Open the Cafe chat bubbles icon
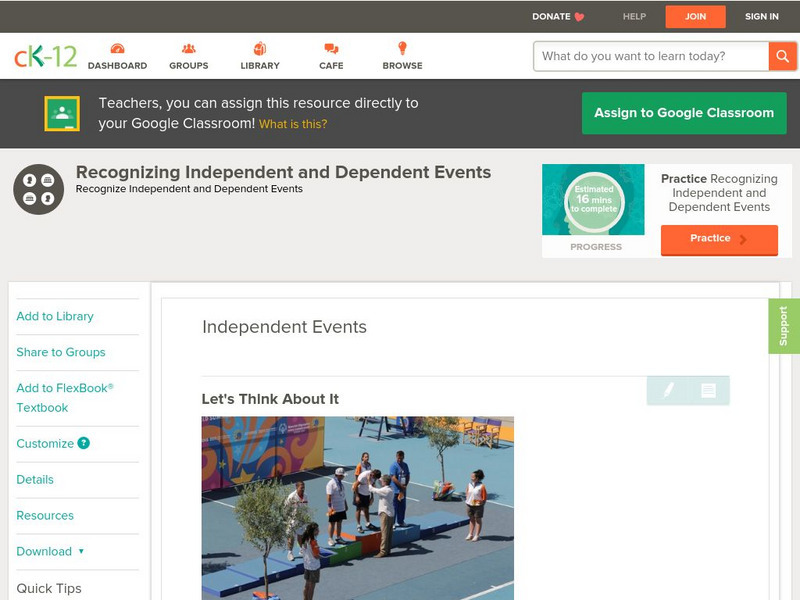This screenshot has width=800, height=600. point(331,48)
